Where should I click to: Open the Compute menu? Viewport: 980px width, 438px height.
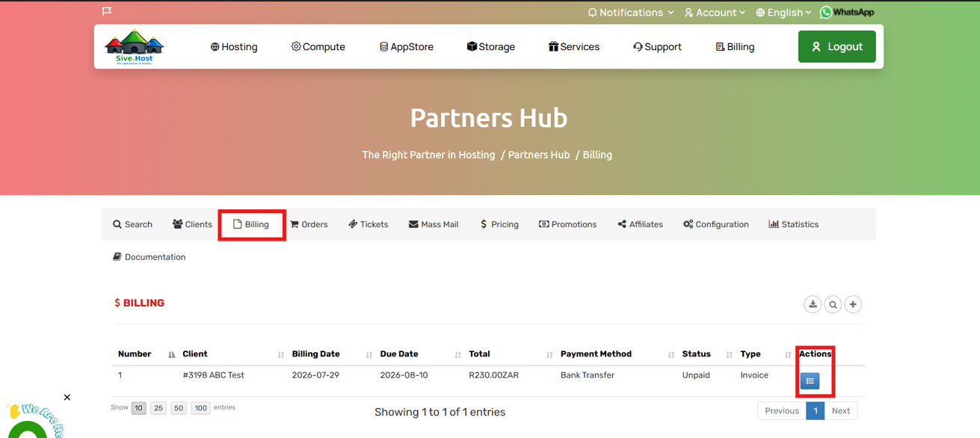(318, 46)
